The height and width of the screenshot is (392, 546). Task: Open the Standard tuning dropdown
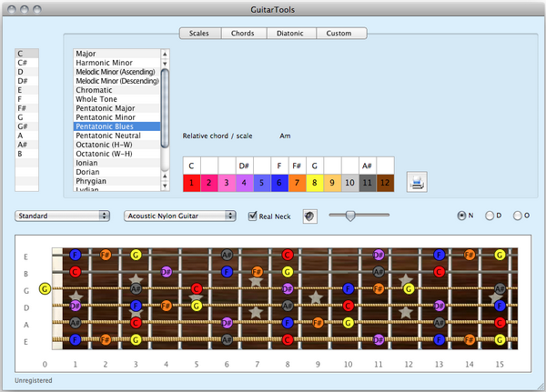62,216
